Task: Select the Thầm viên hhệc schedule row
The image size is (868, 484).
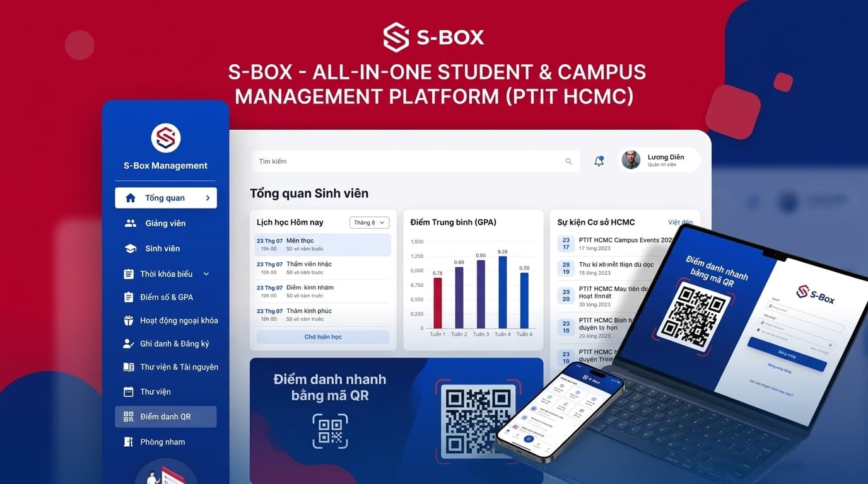Action: click(x=323, y=268)
